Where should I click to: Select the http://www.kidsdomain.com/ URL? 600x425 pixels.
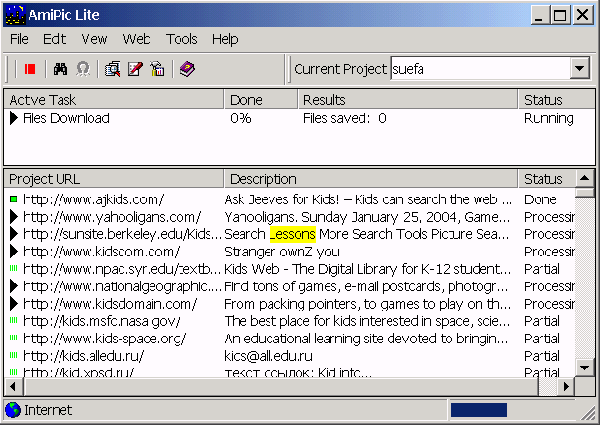click(x=110, y=304)
